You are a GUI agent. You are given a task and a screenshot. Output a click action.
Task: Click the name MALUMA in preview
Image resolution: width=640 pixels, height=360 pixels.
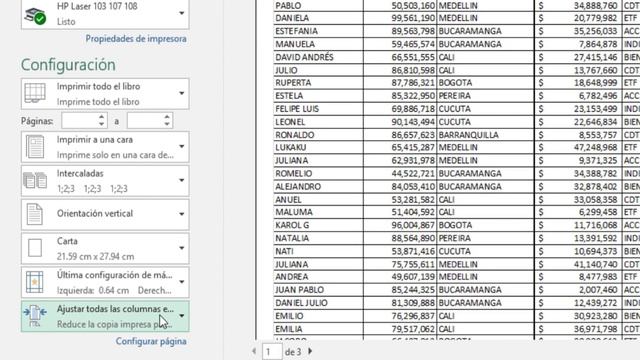pos(294,212)
